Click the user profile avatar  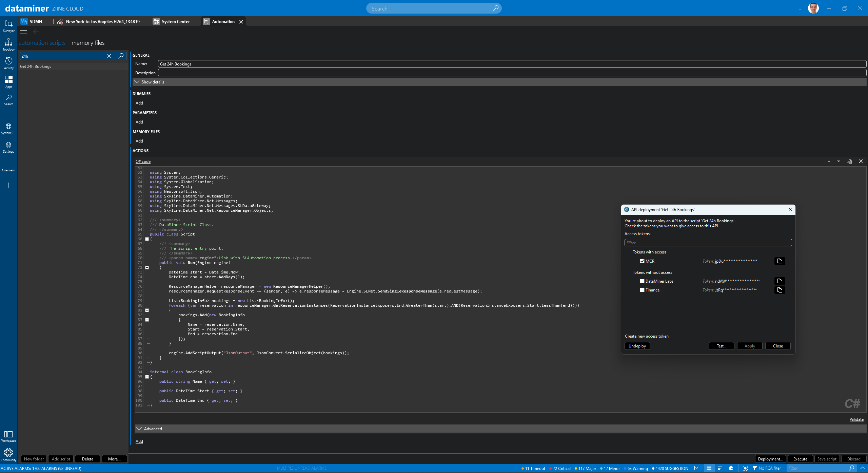click(813, 8)
